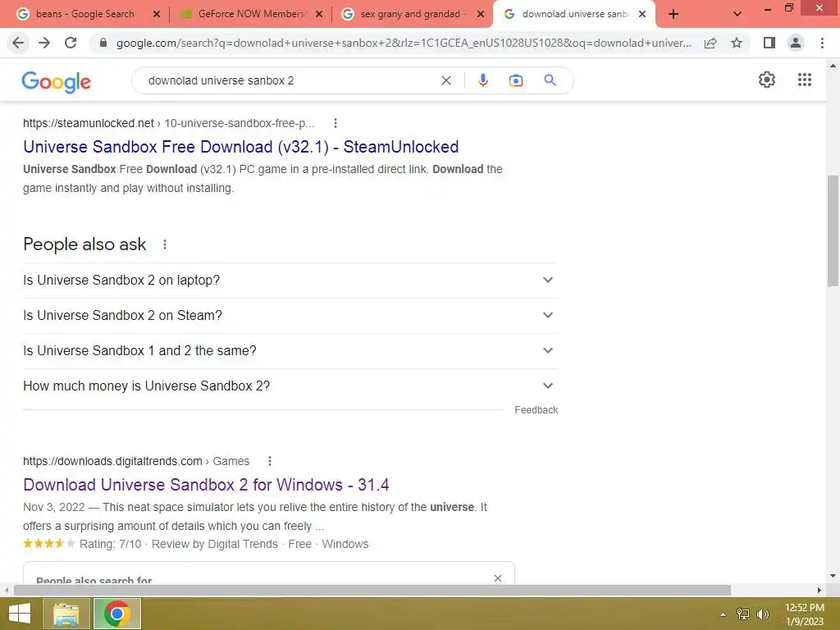Go to the Google homepage logo
Image resolution: width=840 pixels, height=630 pixels.
(57, 81)
